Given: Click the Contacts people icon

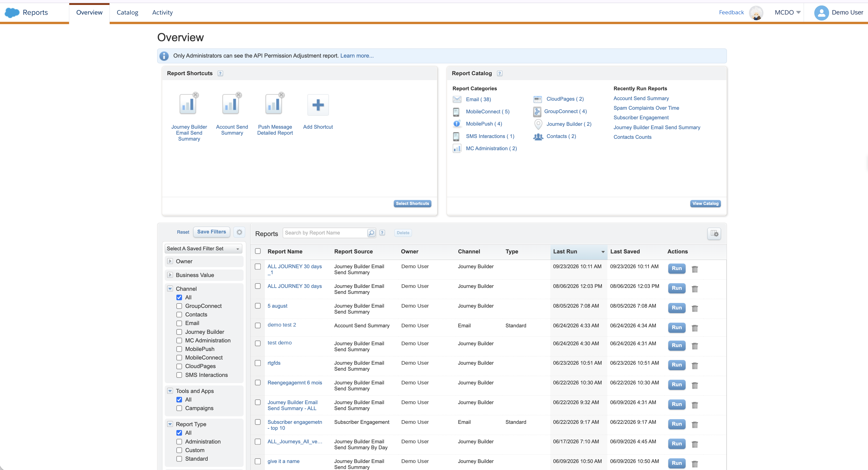Looking at the screenshot, I should click(538, 136).
